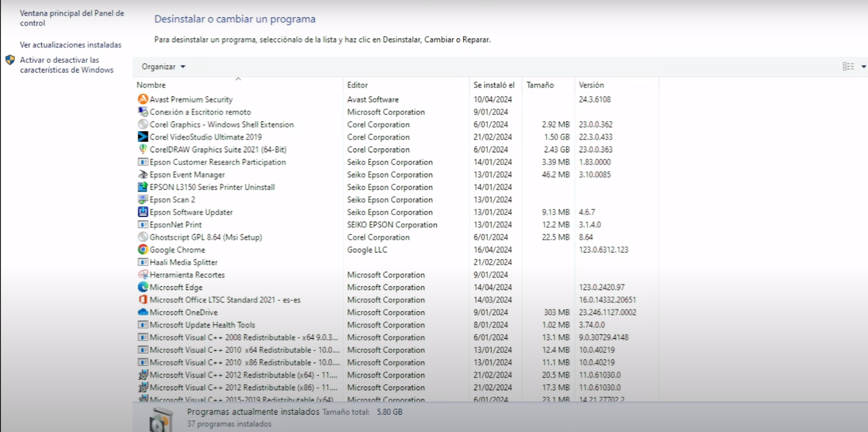Click the EpsonNet Print icon

pos(143,224)
